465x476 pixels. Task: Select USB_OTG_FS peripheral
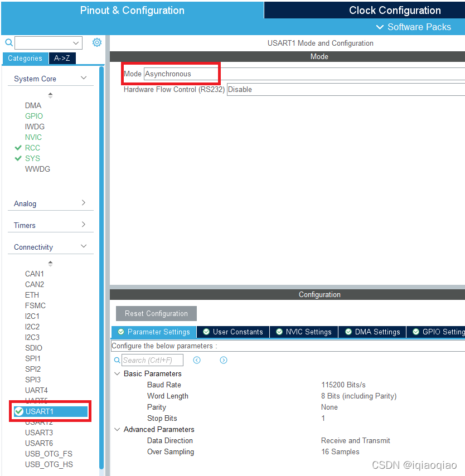[49, 454]
